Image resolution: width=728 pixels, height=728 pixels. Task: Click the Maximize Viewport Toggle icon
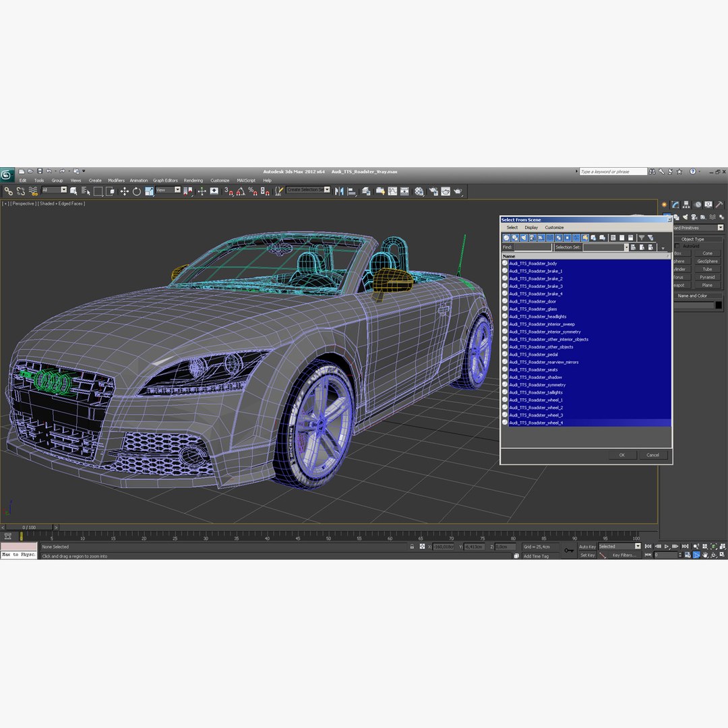coord(723,555)
